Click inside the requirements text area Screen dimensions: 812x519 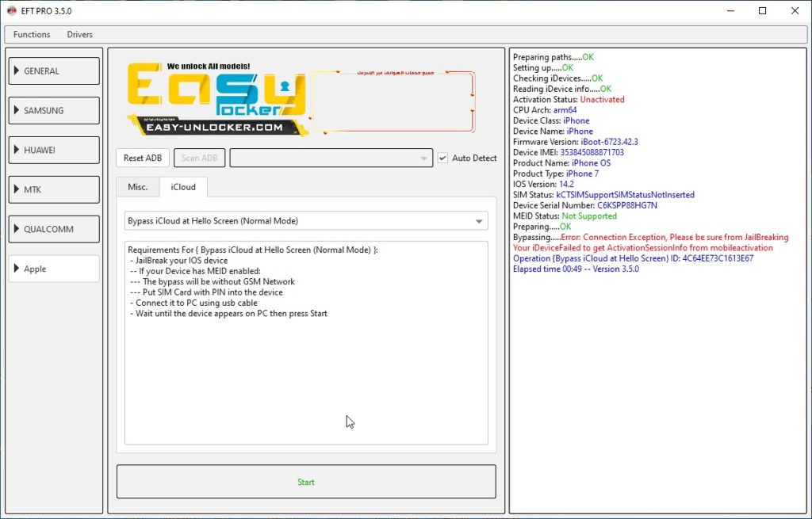click(x=306, y=372)
